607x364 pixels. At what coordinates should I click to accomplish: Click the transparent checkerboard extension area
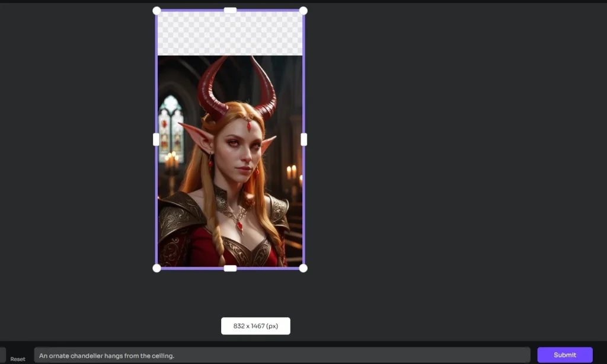pos(230,33)
